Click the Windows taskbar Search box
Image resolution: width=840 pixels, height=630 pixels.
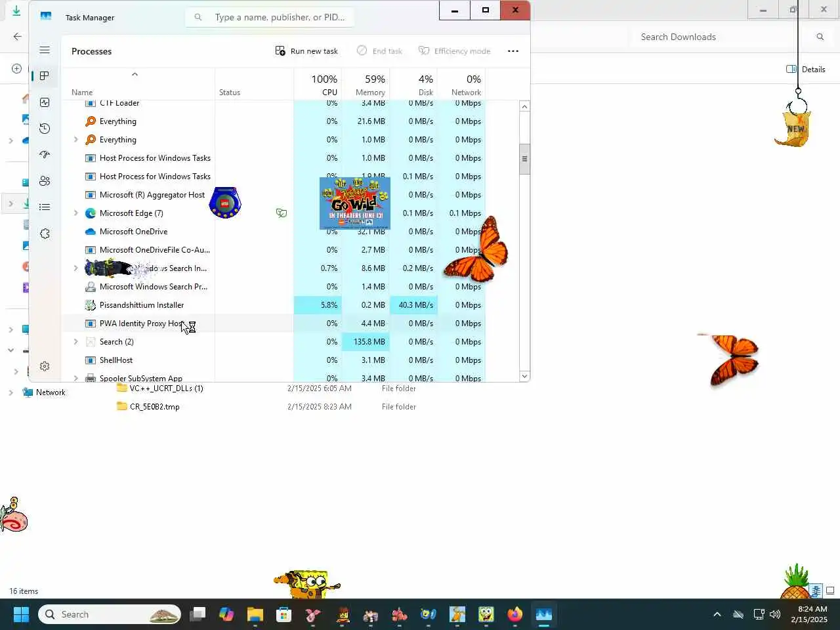[x=110, y=614]
